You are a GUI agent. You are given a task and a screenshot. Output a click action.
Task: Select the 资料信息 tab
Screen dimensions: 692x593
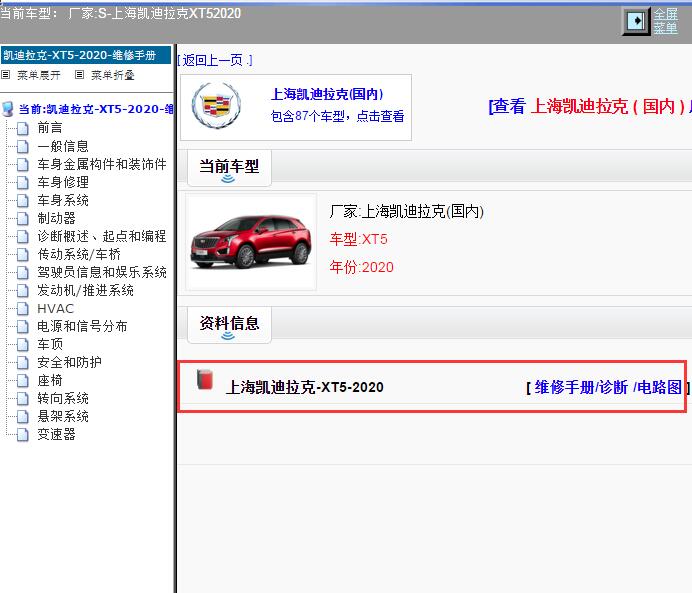coord(229,325)
